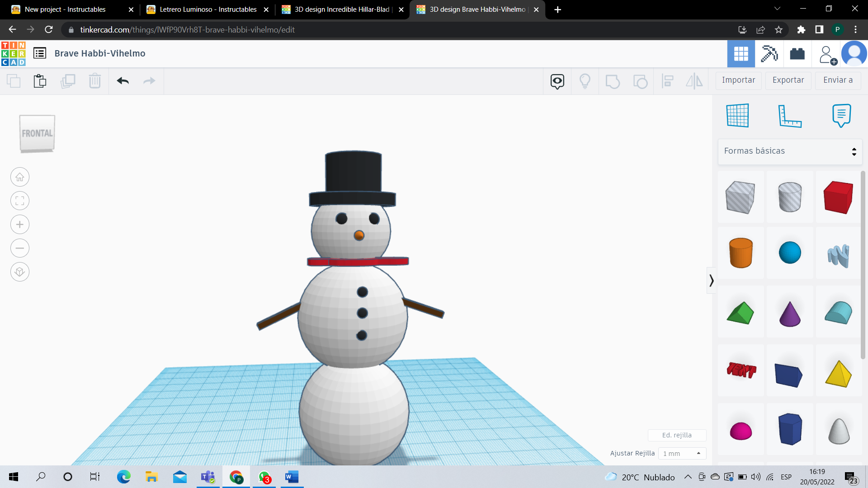Click the Workplane tool icon

(737, 116)
